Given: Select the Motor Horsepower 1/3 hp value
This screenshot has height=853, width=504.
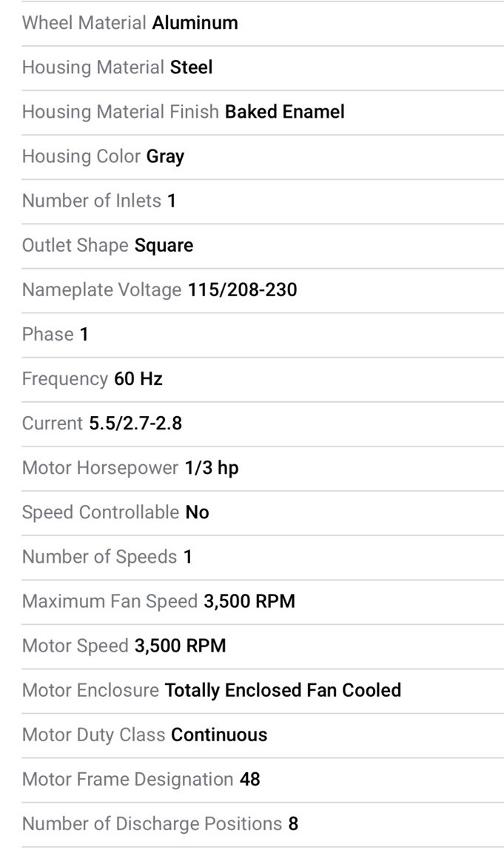Looking at the screenshot, I should click(212, 469).
